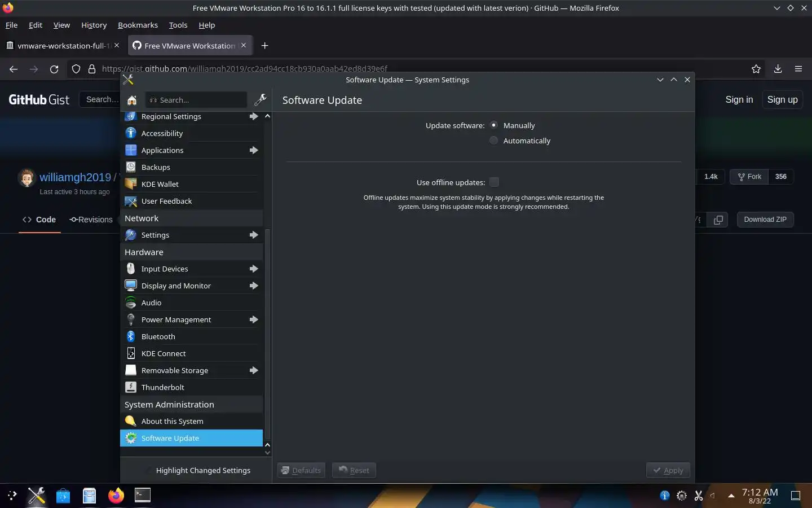Image resolution: width=812 pixels, height=508 pixels.
Task: Click the Firefox back arrow
Action: coord(14,69)
